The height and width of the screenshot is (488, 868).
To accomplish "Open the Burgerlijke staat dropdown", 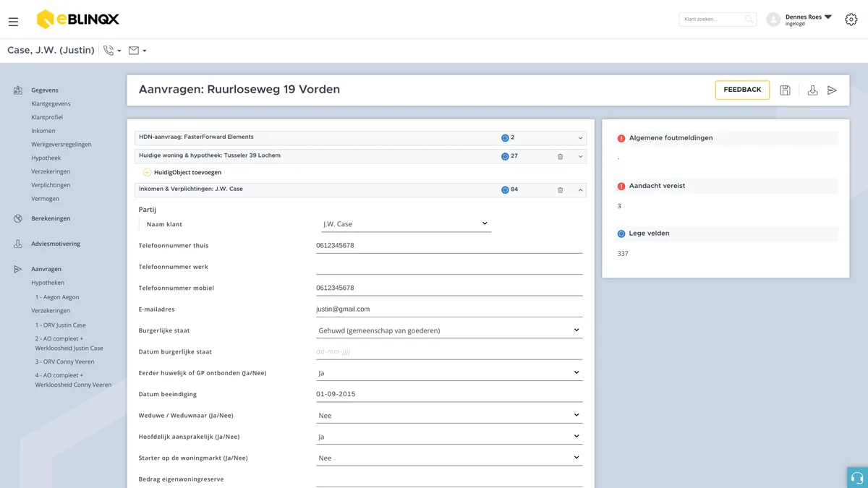I will 449,330.
